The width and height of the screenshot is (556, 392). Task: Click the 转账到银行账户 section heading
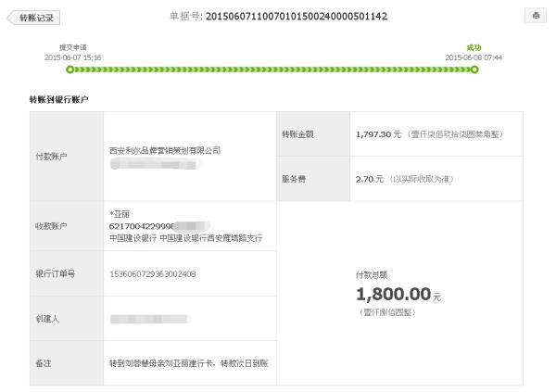tap(59, 99)
